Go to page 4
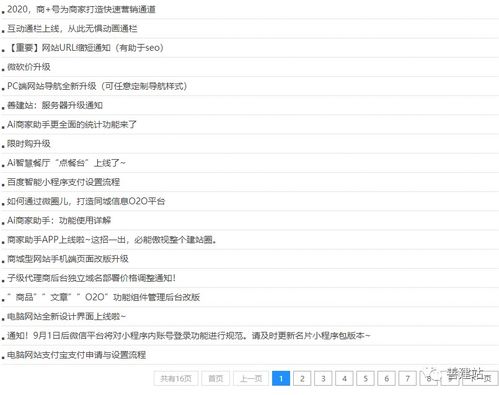 point(344,379)
